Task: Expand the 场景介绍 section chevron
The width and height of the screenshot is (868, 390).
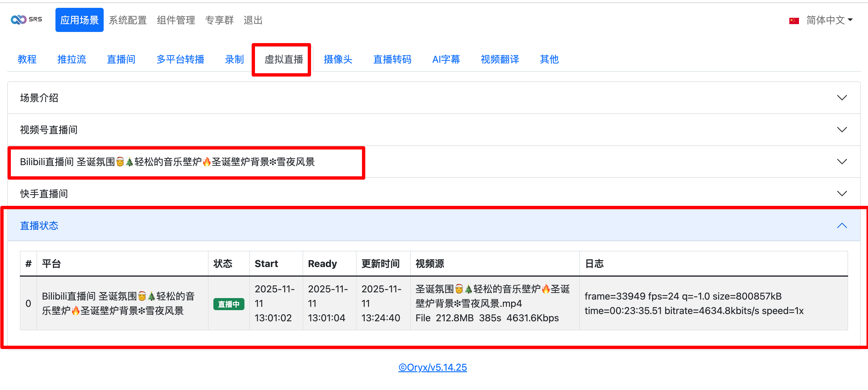Action: [841, 98]
